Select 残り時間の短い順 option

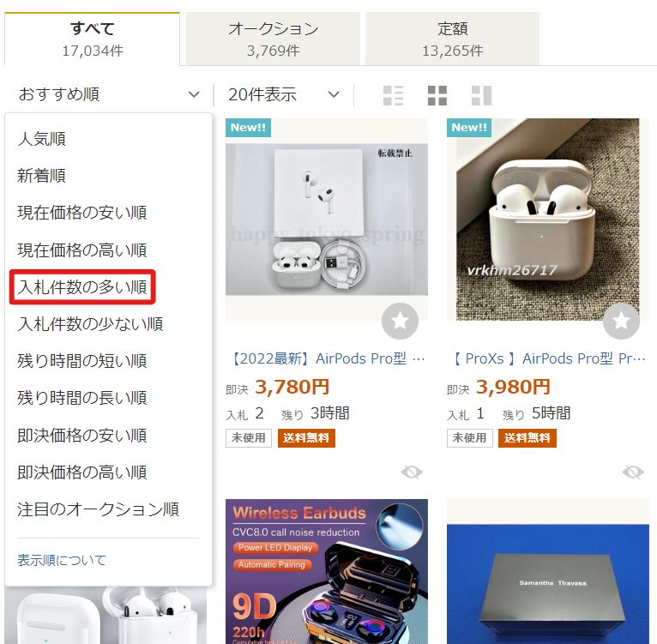(82, 361)
